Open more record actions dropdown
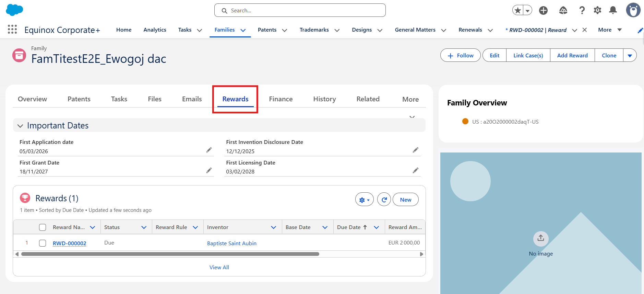This screenshot has height=294, width=644. 630,55
